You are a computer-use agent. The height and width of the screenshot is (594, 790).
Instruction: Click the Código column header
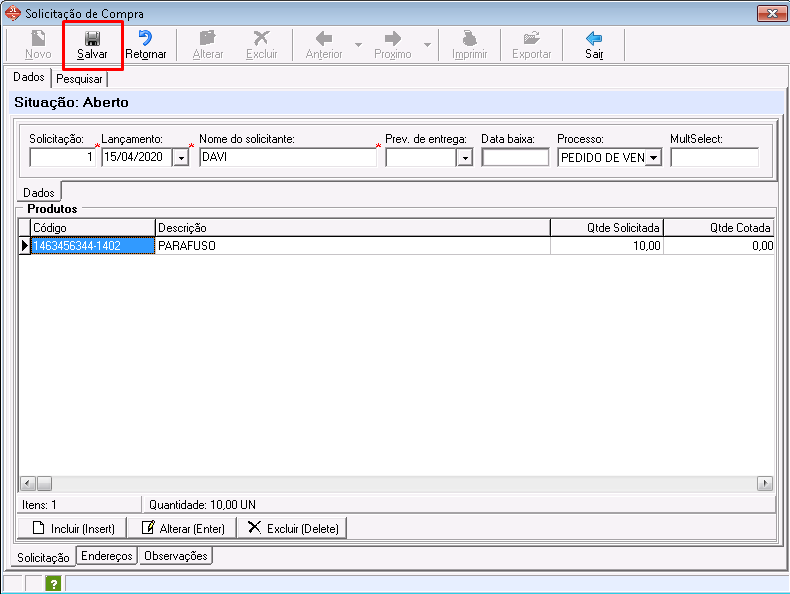point(93,228)
